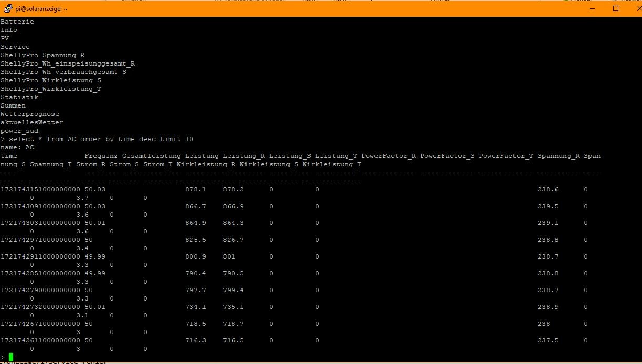
Task: Click the Statistik measurement name
Action: tap(19, 97)
